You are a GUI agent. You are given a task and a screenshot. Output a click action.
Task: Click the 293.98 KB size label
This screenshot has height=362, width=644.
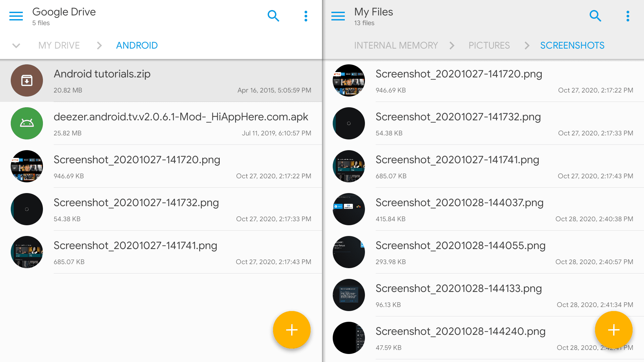(x=391, y=262)
